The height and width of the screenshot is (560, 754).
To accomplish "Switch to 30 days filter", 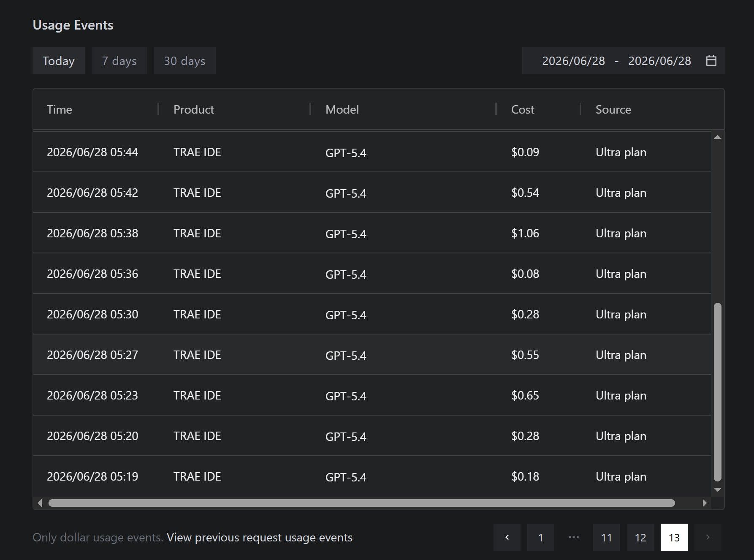I will [184, 61].
